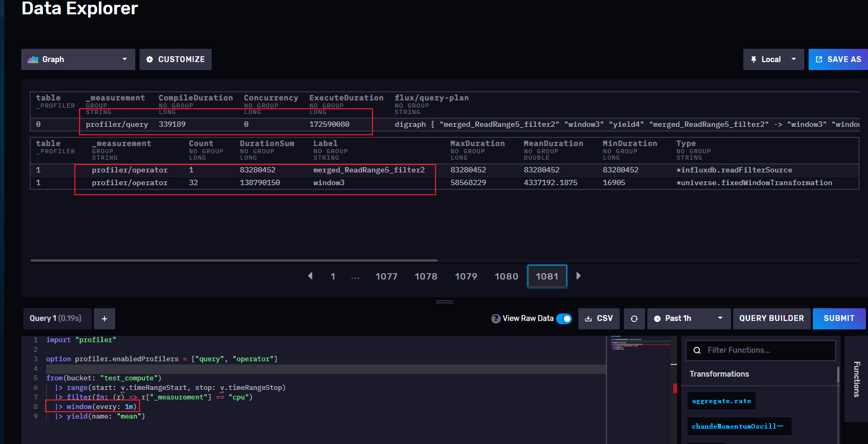Click the *influxdb.readFilterSource type cell
Viewport: 868px width, 444px height.
(734, 170)
